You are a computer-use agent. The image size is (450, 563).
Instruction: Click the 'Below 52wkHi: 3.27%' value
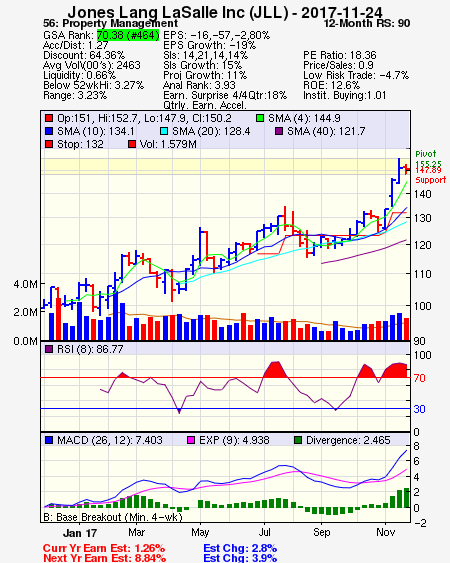point(93,85)
